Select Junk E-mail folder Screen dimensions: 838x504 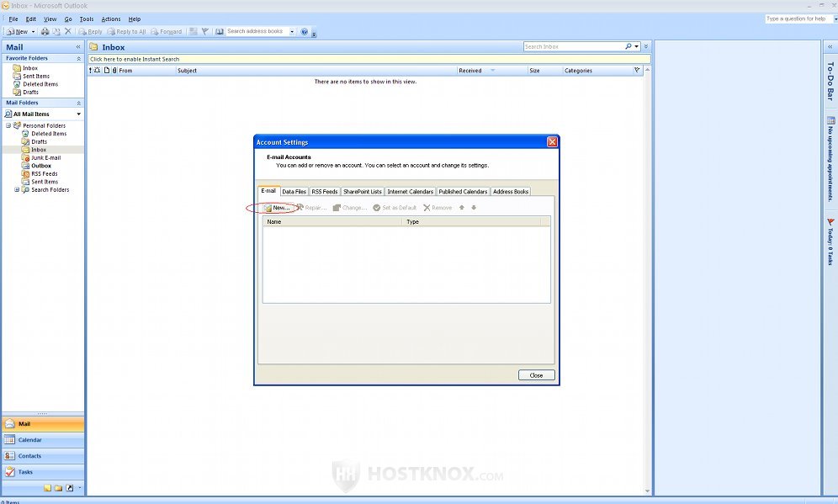(x=46, y=157)
